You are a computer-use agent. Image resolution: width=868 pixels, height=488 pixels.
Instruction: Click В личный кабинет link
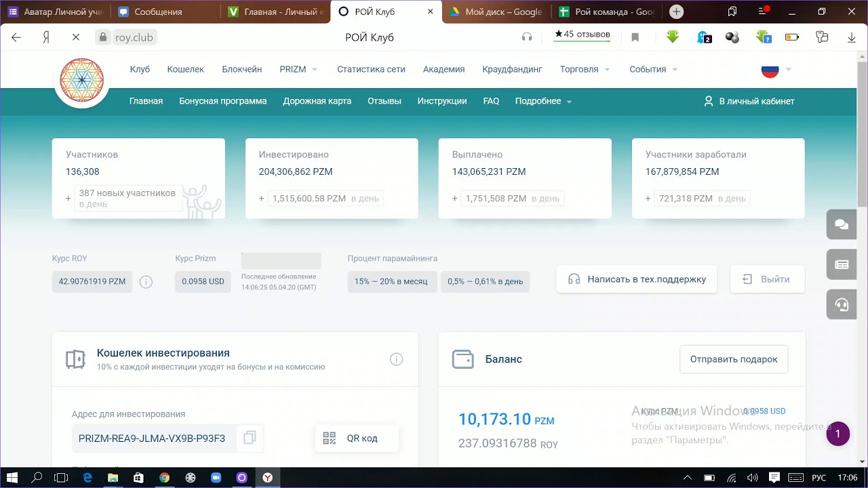click(x=749, y=101)
